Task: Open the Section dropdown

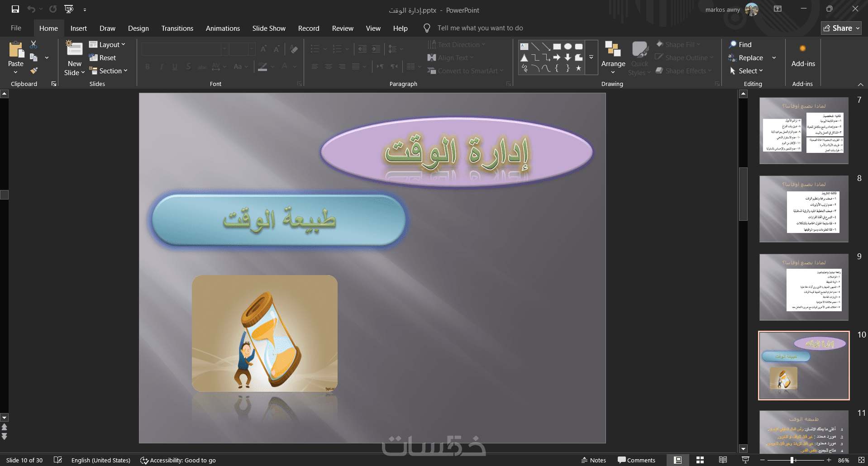Action: [109, 71]
